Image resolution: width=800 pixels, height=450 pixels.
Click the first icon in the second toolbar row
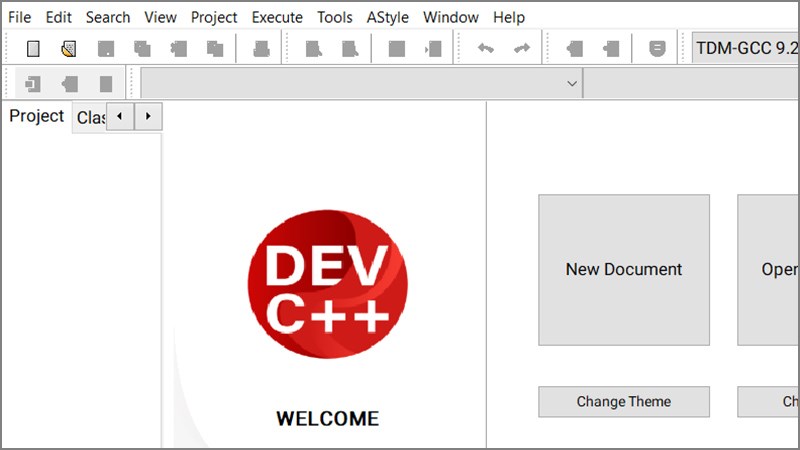pos(33,84)
